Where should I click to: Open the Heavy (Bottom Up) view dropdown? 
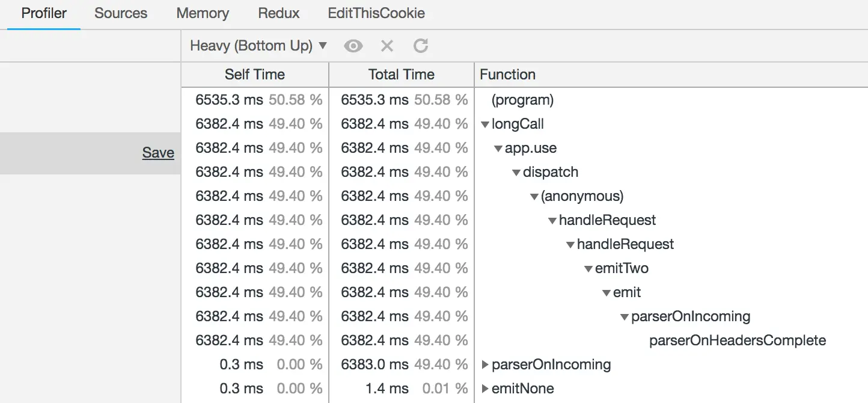258,46
